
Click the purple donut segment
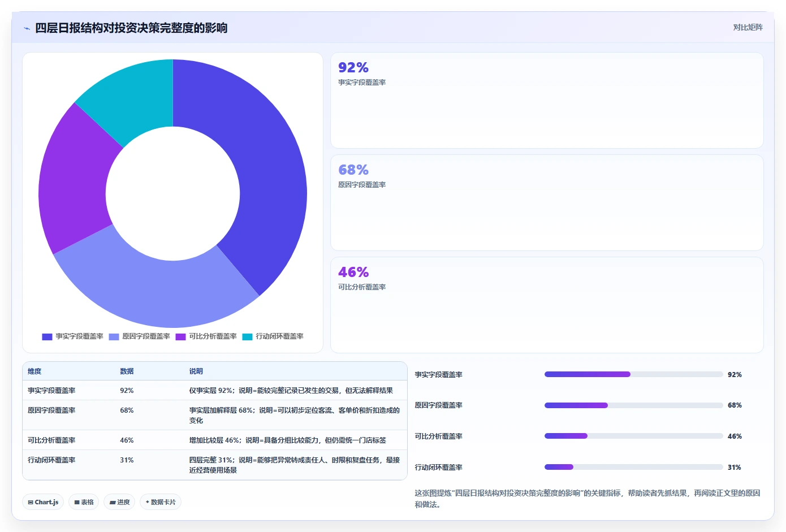74,181
